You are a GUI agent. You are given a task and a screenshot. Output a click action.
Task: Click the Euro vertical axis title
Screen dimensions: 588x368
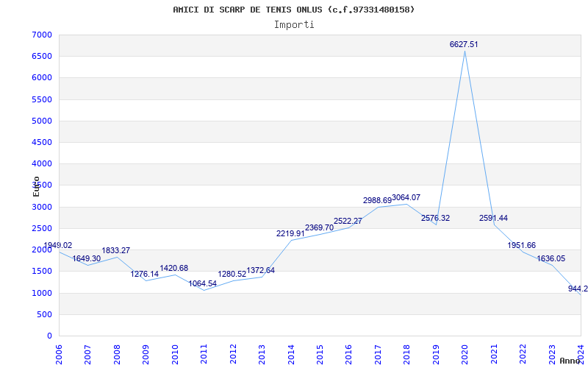point(36,186)
